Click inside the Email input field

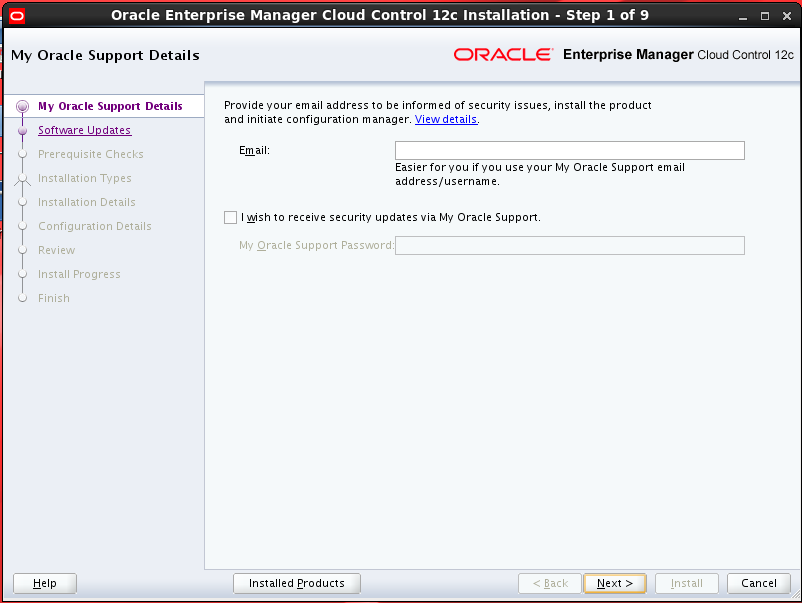coord(569,150)
